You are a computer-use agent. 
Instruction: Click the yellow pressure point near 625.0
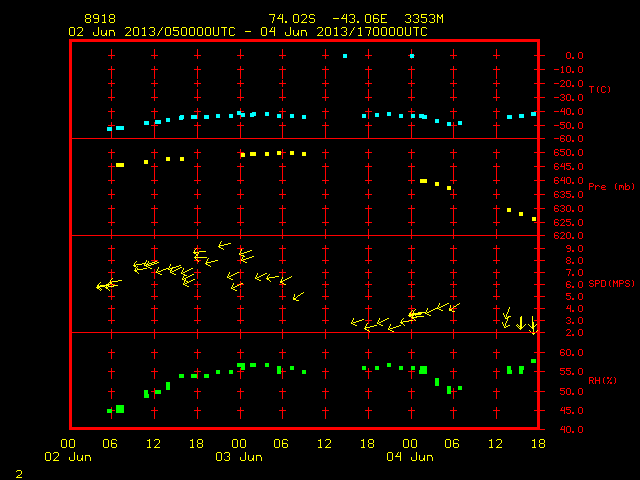(534, 219)
